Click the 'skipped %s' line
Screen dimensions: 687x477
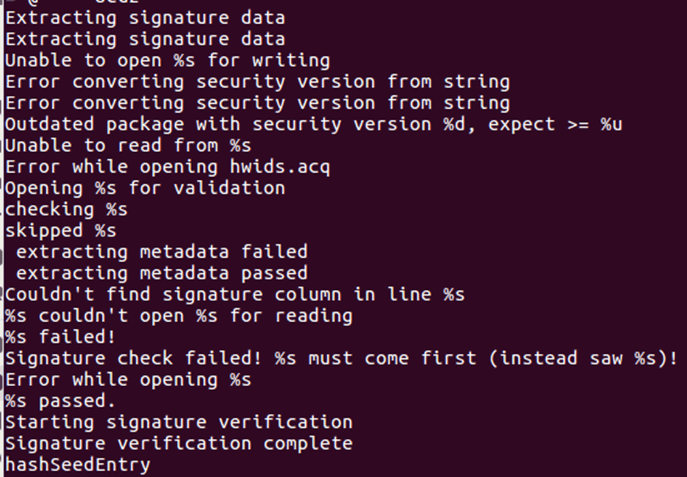[x=60, y=231]
